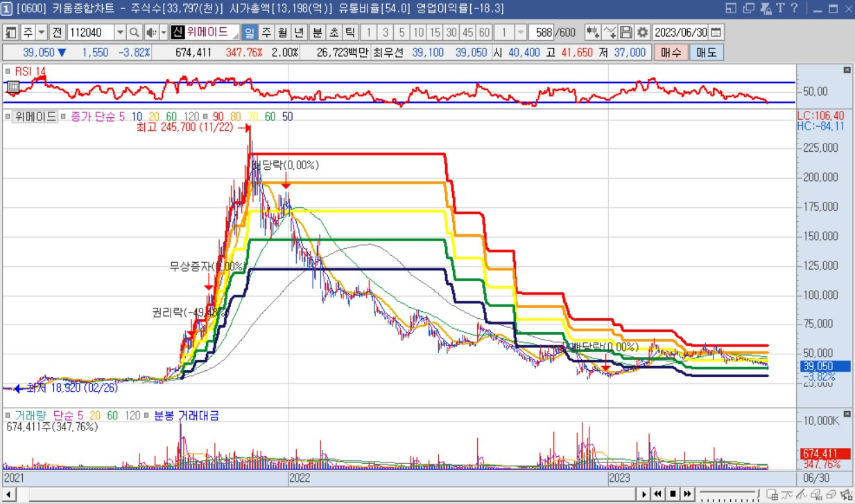Click the 거래량 volume indicator label
The height and width of the screenshot is (504, 855).
tap(30, 415)
